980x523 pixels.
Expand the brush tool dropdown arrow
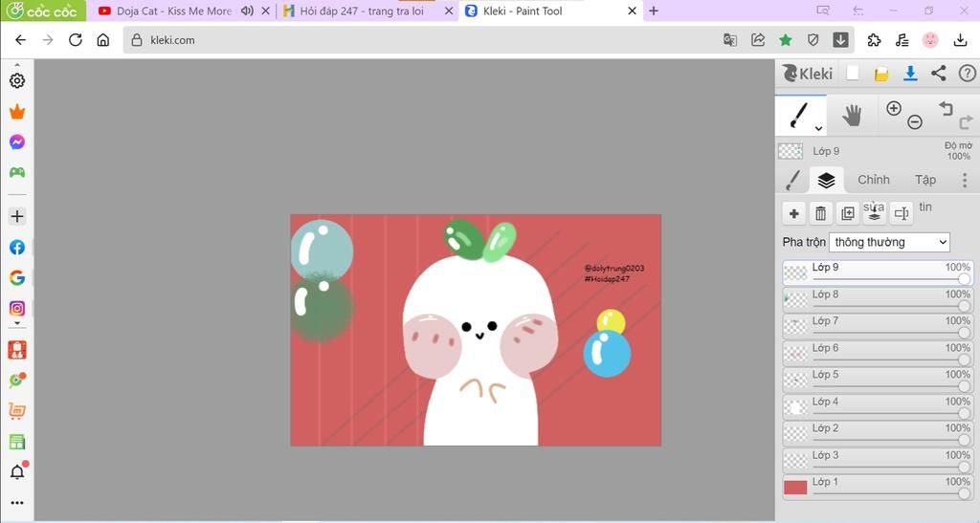click(818, 128)
